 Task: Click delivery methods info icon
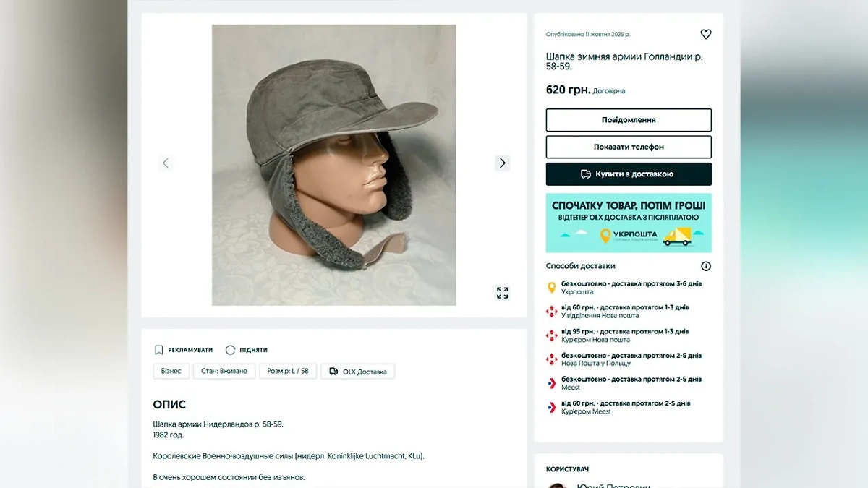[x=706, y=266]
